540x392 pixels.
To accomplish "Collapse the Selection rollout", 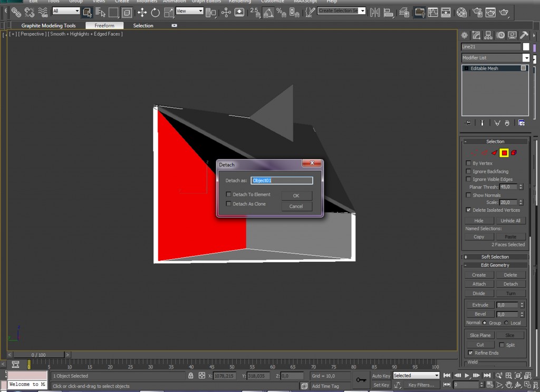I will (495, 141).
